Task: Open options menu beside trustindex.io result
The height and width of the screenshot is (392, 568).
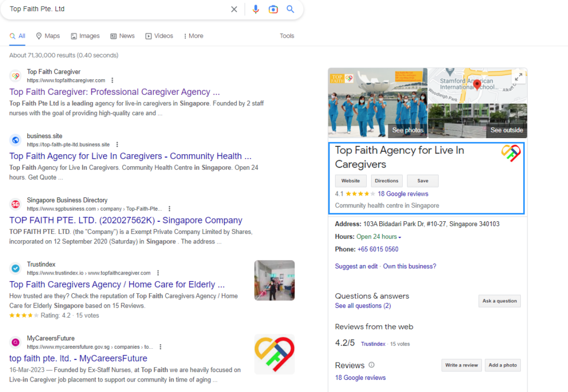Action: point(158,273)
